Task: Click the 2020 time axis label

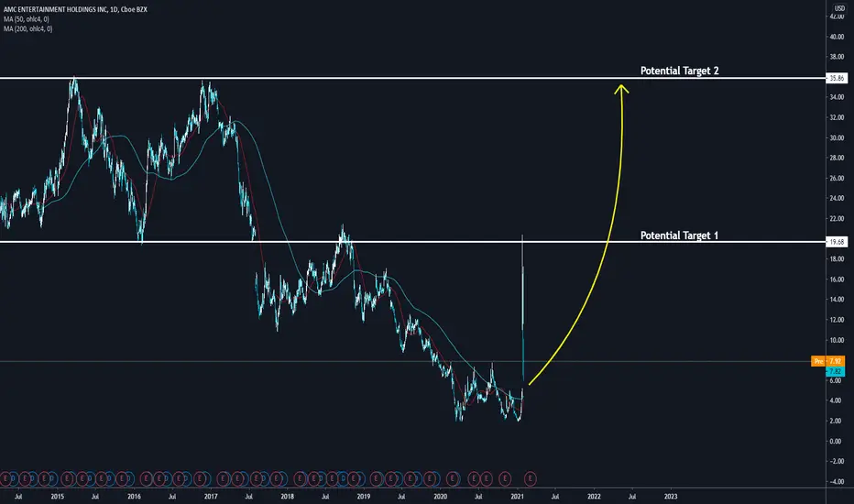Action: (x=440, y=497)
